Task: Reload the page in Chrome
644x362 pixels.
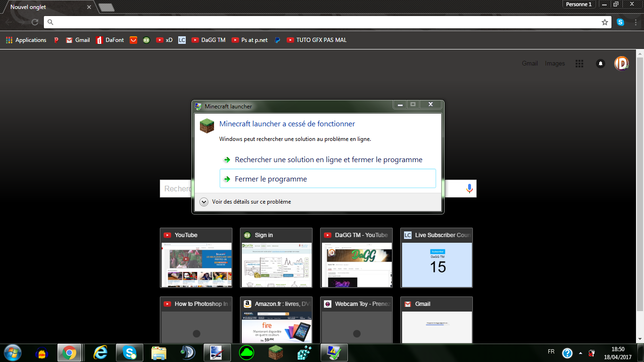Action: click(x=35, y=22)
